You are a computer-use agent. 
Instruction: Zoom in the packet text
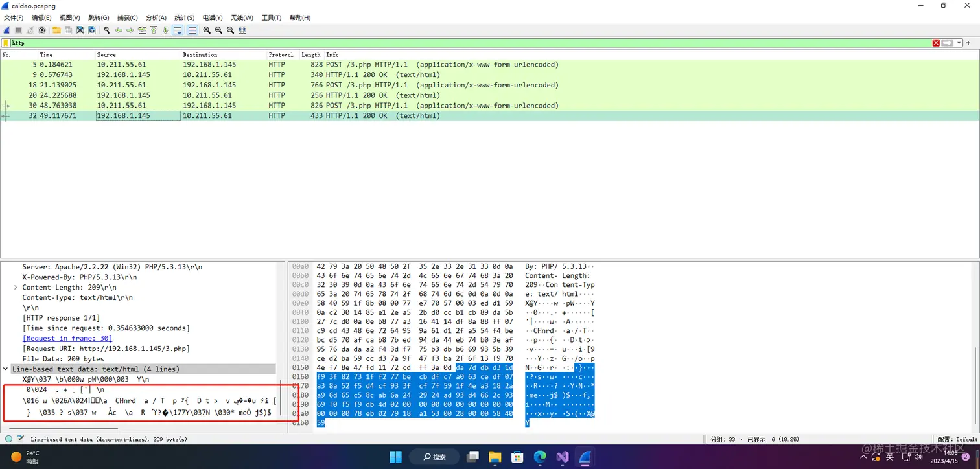point(207,30)
